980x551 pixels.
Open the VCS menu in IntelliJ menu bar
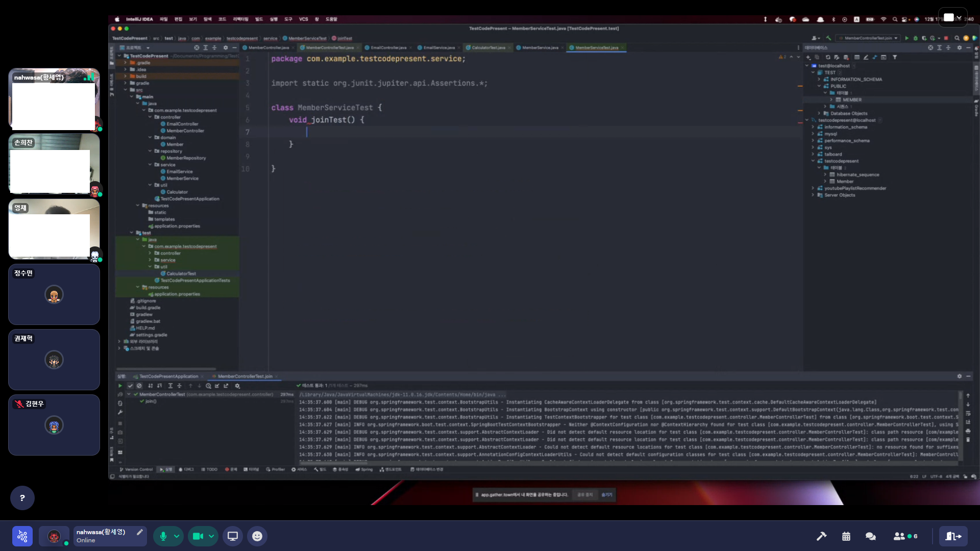(303, 19)
